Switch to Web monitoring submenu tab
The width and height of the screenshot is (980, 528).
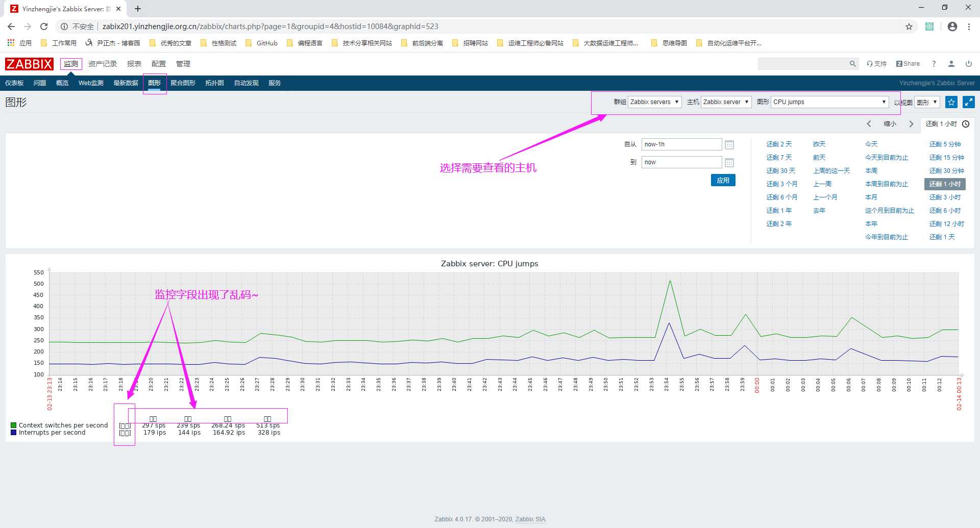point(91,83)
